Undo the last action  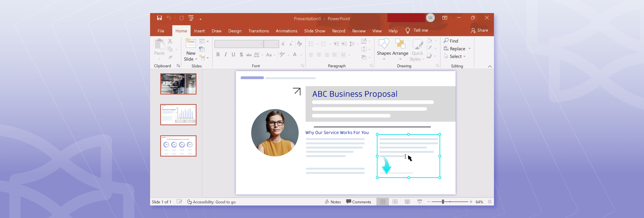(169, 18)
